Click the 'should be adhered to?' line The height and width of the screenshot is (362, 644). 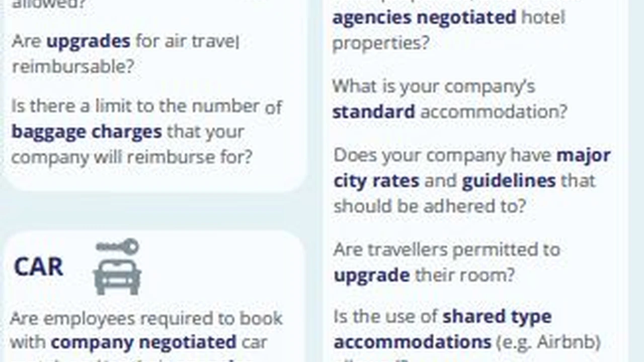[x=430, y=206]
